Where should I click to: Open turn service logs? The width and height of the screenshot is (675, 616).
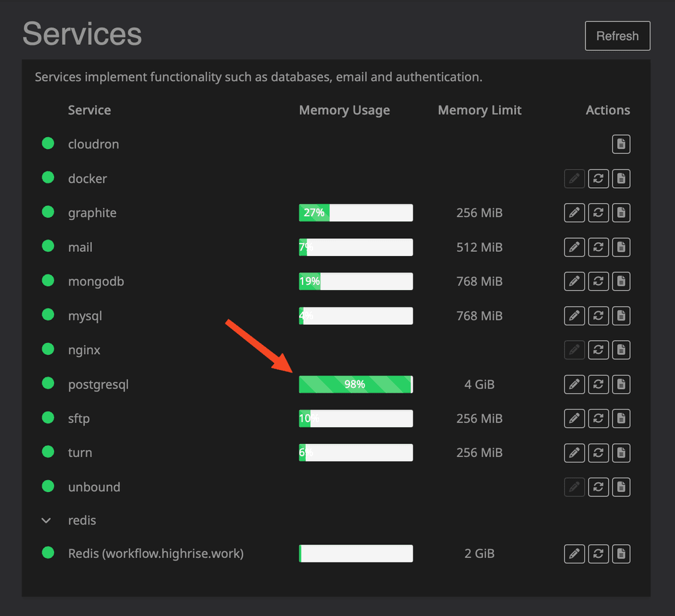621,452
